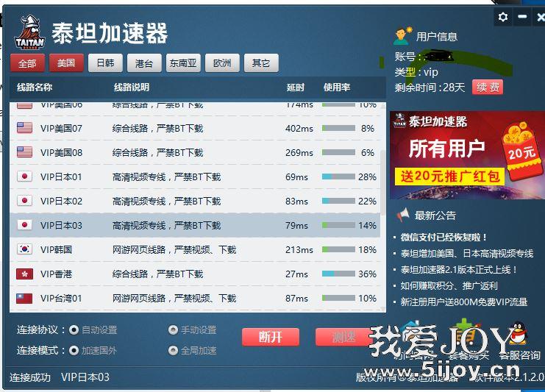Open announcement 泰坦增加美国、日本高清视频专线
Image resolution: width=545 pixels, height=392 pixels.
pyautogui.click(x=467, y=253)
